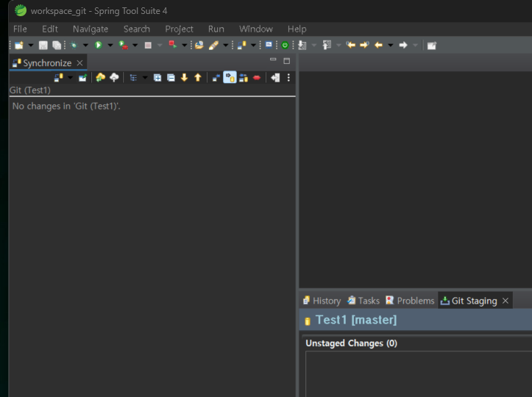Open the Project menu

[179, 29]
